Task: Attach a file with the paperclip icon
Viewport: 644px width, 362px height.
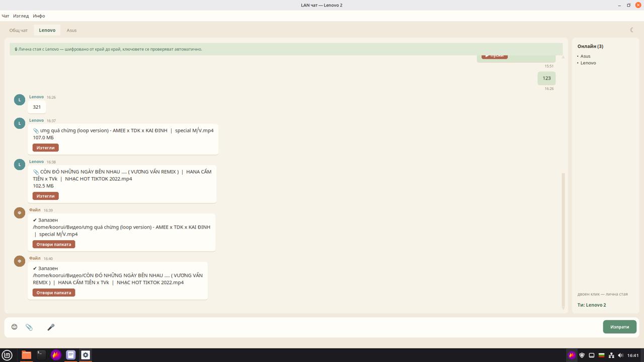Action: (29, 327)
